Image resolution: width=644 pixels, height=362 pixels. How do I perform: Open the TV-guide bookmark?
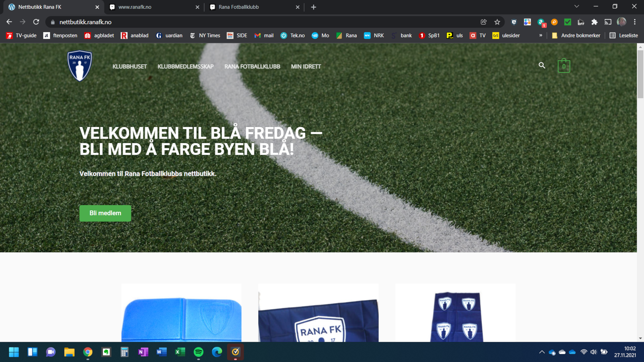21,36
